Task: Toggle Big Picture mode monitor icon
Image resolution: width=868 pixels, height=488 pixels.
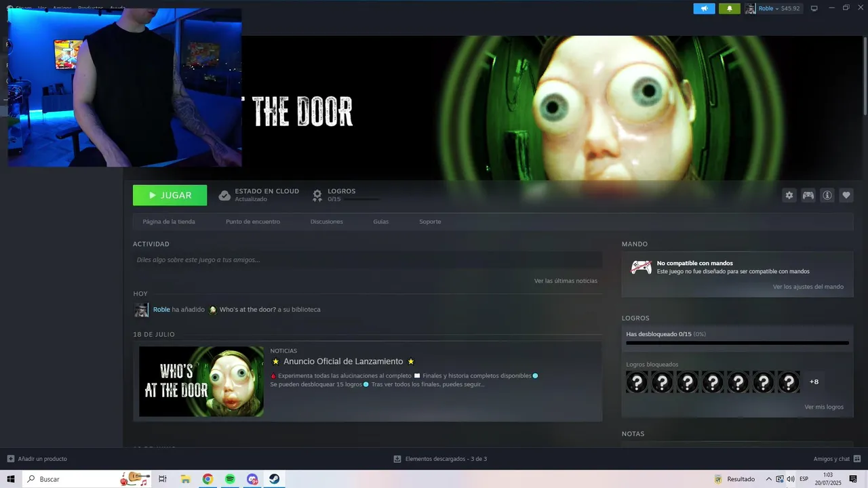Action: [x=814, y=8]
